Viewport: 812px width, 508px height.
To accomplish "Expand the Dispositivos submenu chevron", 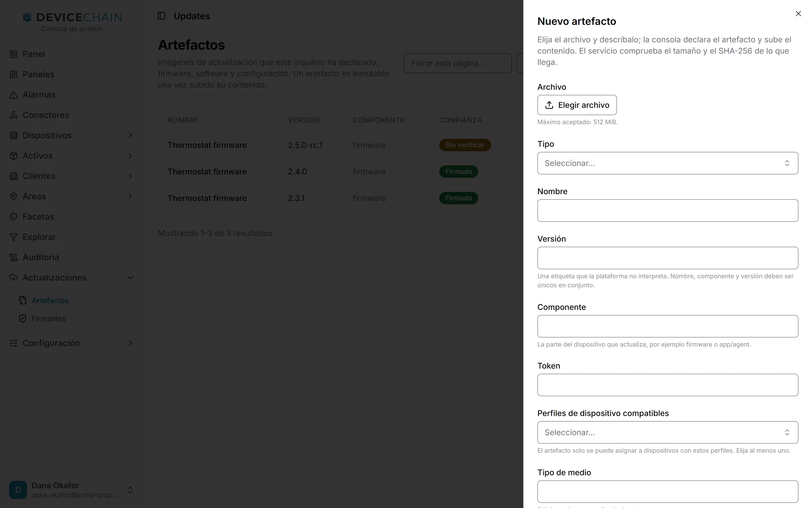I will point(130,135).
